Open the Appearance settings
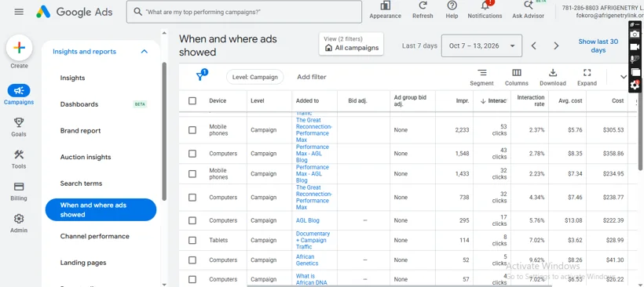The width and height of the screenshot is (644, 287). tap(386, 10)
